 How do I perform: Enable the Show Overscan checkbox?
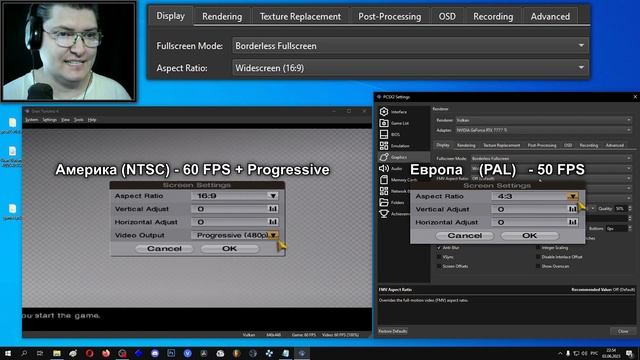point(538,266)
